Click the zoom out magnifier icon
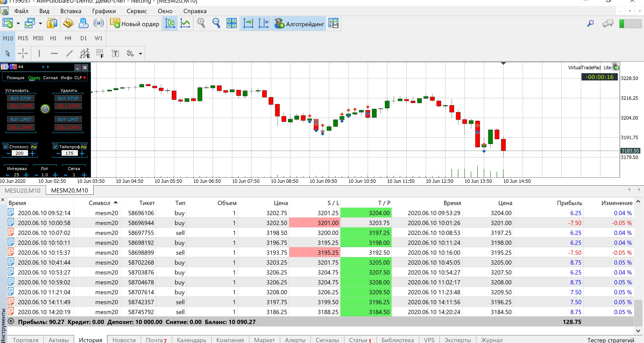 (216, 23)
